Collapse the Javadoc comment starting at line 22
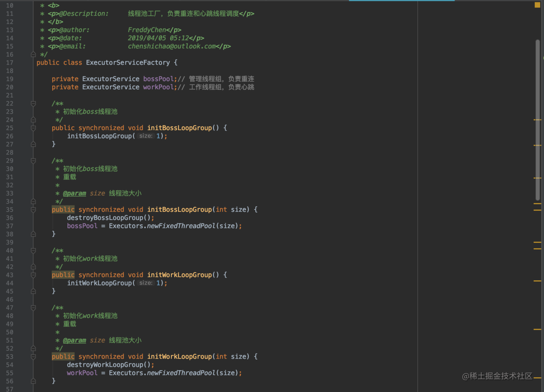The width and height of the screenshot is (544, 392). coord(33,103)
